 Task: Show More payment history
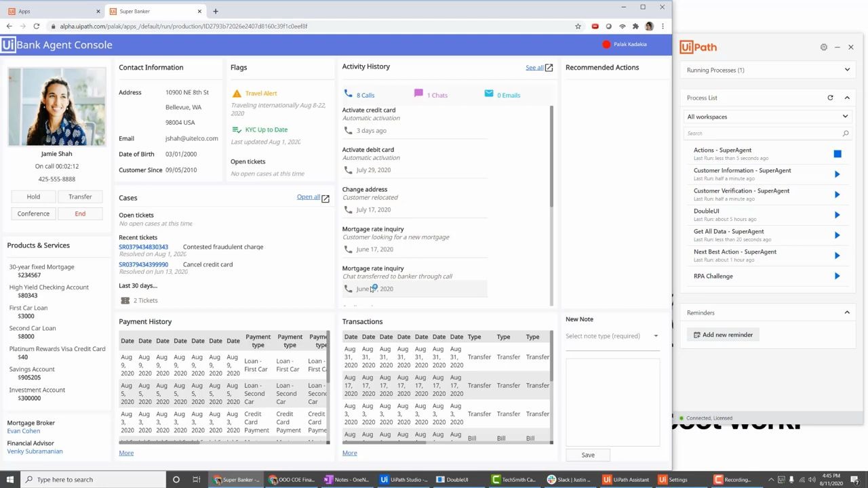click(x=126, y=453)
